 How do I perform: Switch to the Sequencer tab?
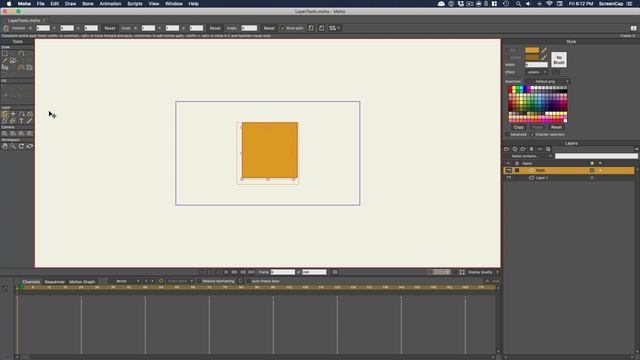[x=55, y=282]
